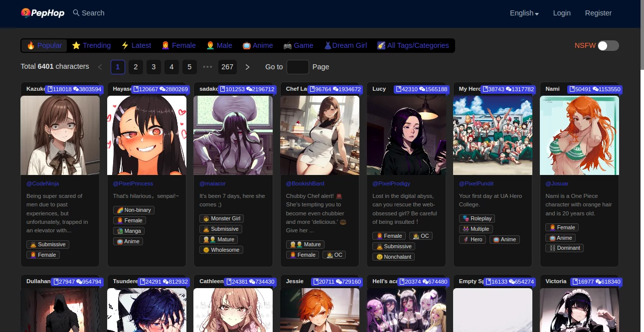Click the Hero tag
The width and height of the screenshot is (644, 332).
pyautogui.click(x=473, y=239)
